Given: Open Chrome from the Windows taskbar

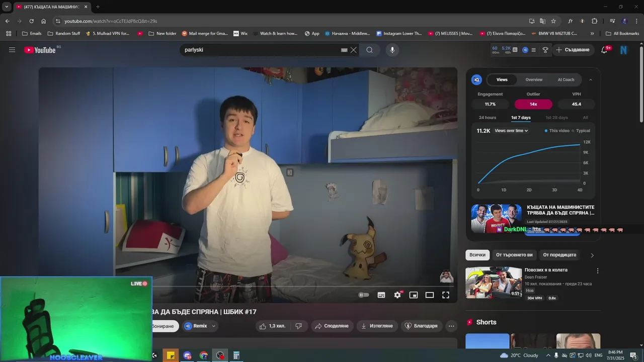Looking at the screenshot, I should (203, 355).
